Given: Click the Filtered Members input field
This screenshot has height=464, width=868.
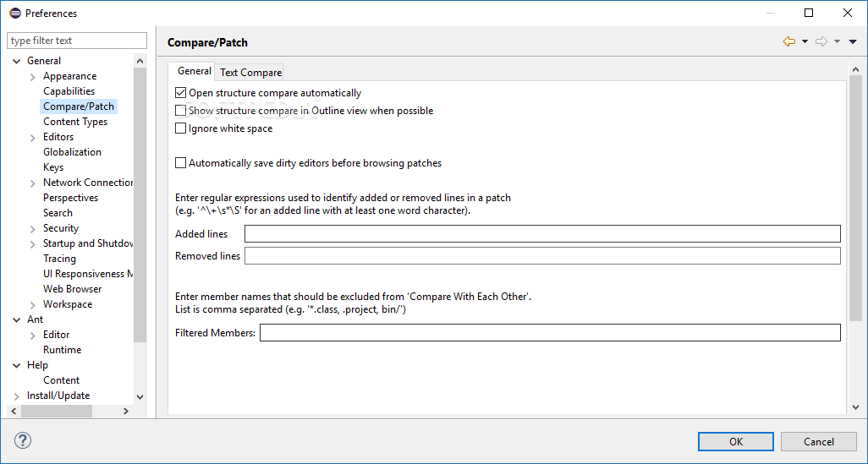Looking at the screenshot, I should (x=550, y=332).
